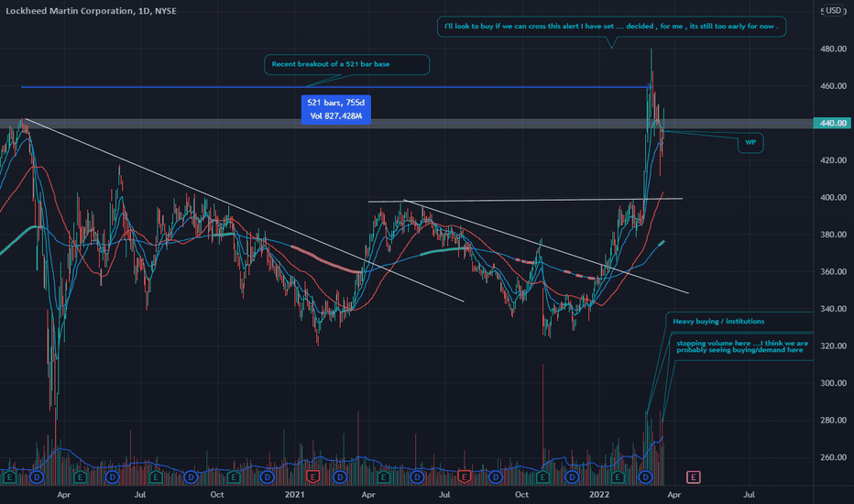
Task: Open the dividend marker just before the Oct 2020 label
Action: click(191, 477)
